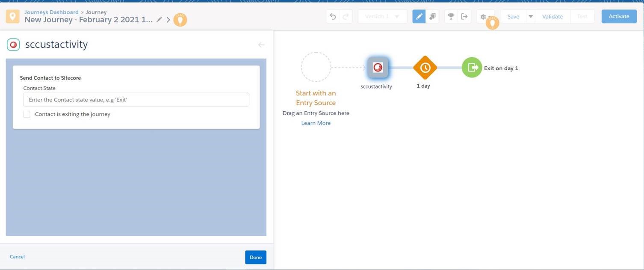Go to the Journeys Dashboard breadcrumb

click(x=51, y=12)
